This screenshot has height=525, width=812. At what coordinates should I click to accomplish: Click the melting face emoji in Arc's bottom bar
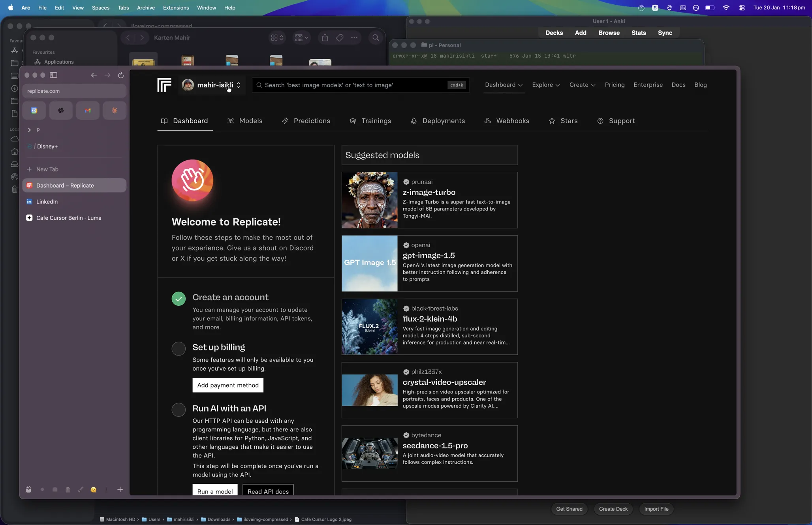[x=94, y=489]
